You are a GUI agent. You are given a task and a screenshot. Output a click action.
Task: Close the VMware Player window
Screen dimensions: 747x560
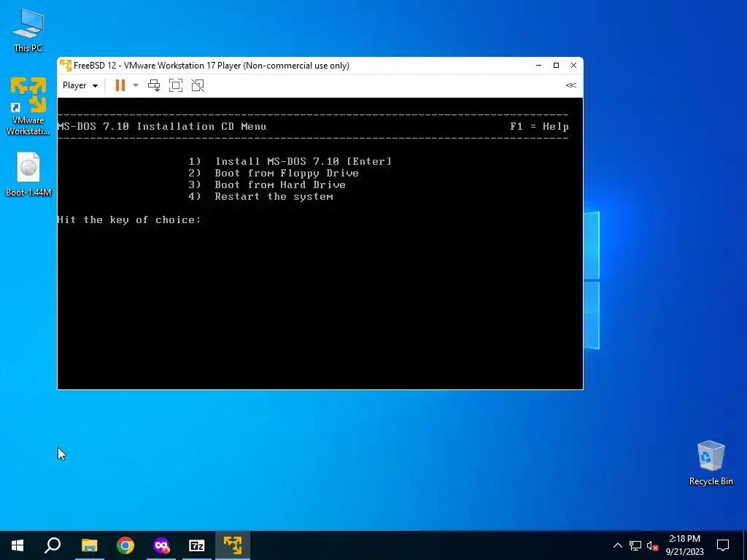coord(573,65)
